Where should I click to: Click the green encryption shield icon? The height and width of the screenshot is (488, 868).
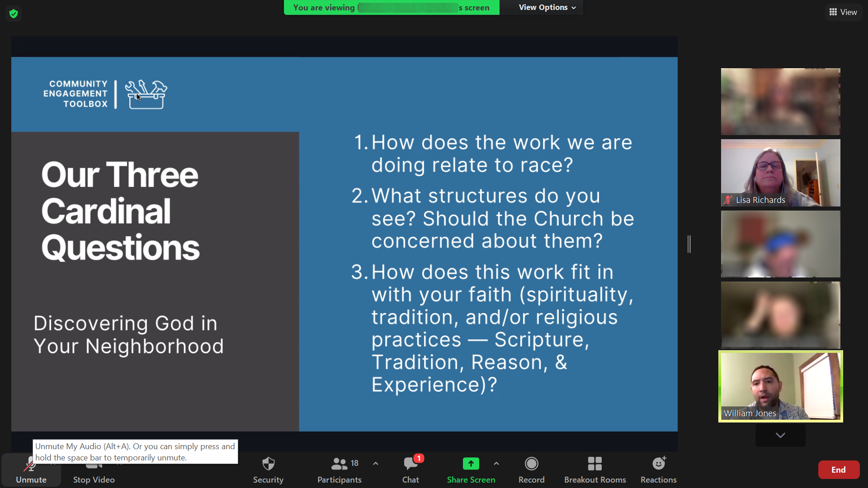(x=14, y=14)
